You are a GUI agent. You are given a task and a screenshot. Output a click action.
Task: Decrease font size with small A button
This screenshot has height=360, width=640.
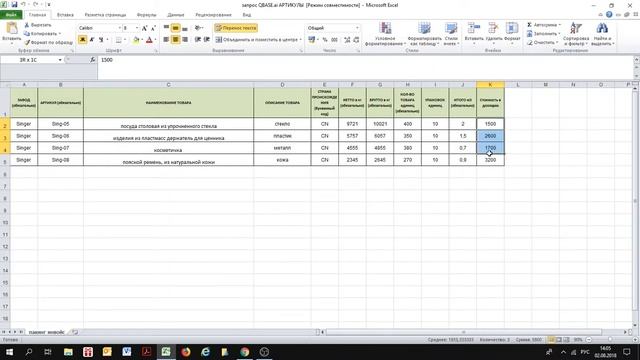153,28
